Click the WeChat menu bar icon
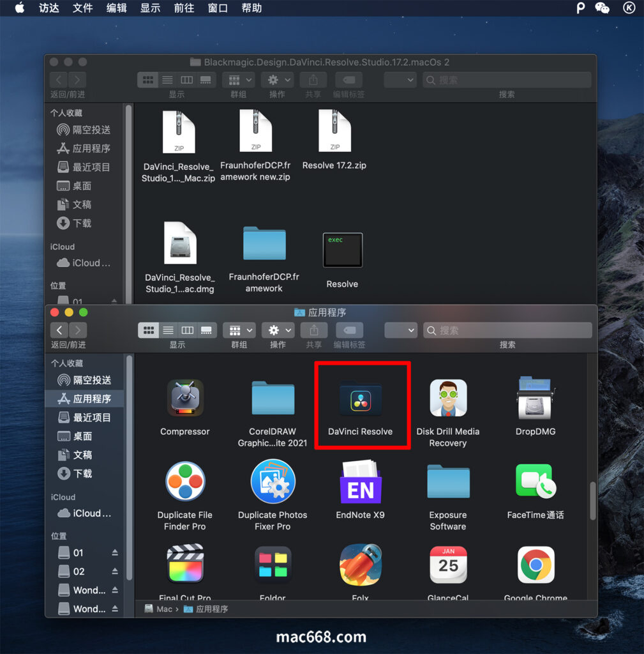Screen dimensions: 644x654 click(602, 8)
